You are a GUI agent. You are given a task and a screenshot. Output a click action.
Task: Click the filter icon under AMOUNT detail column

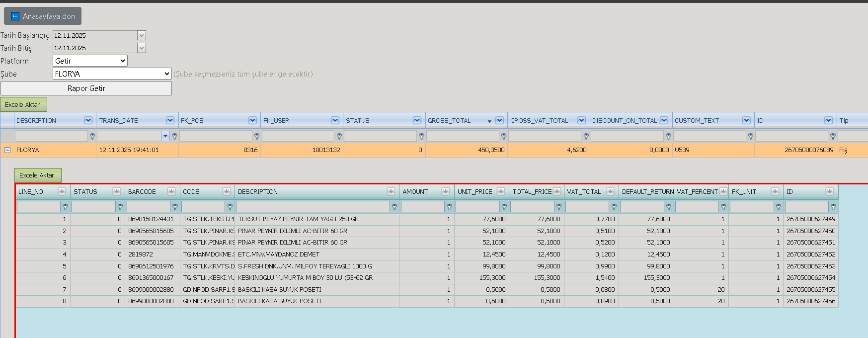[449, 207]
